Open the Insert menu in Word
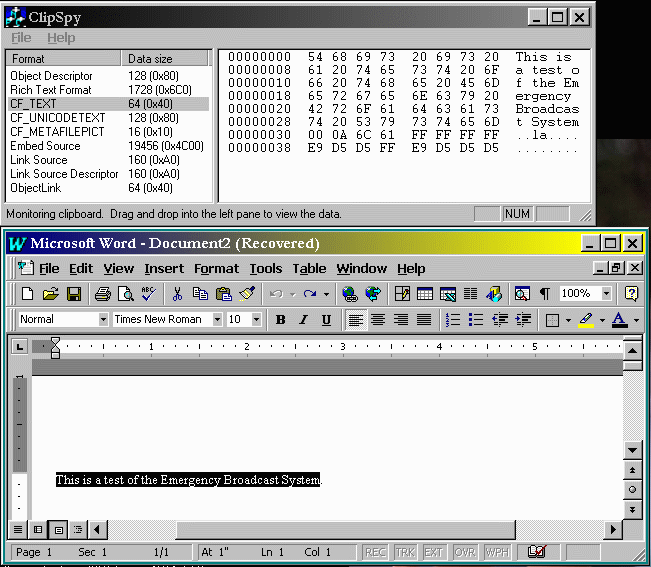Viewport: 651px width, 567px height. pyautogui.click(x=164, y=269)
